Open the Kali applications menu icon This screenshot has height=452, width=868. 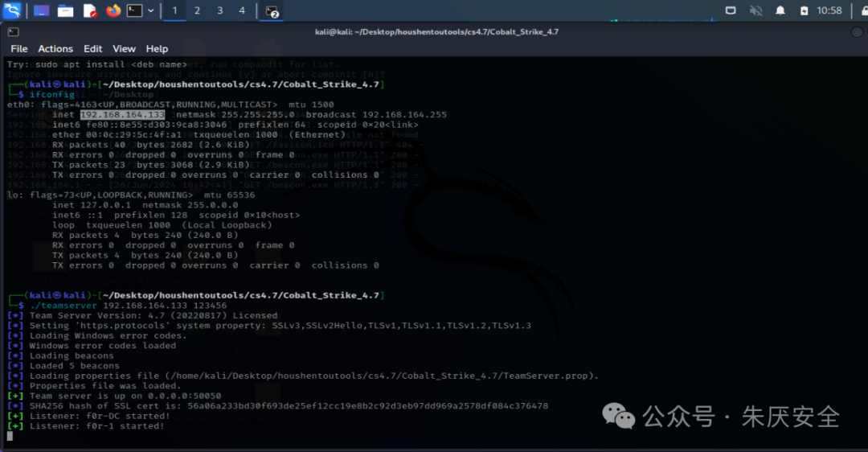(x=11, y=10)
